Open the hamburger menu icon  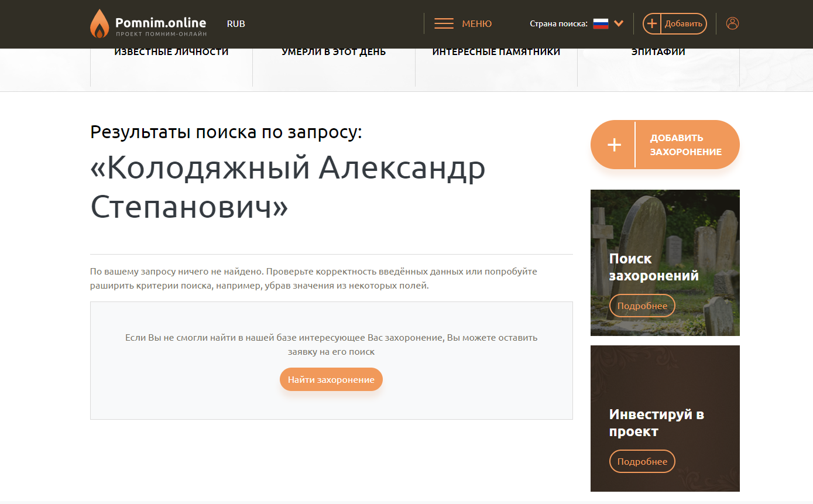(x=444, y=24)
